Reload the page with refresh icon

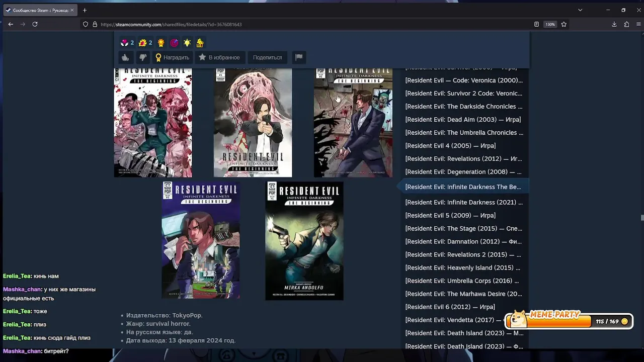(35, 24)
